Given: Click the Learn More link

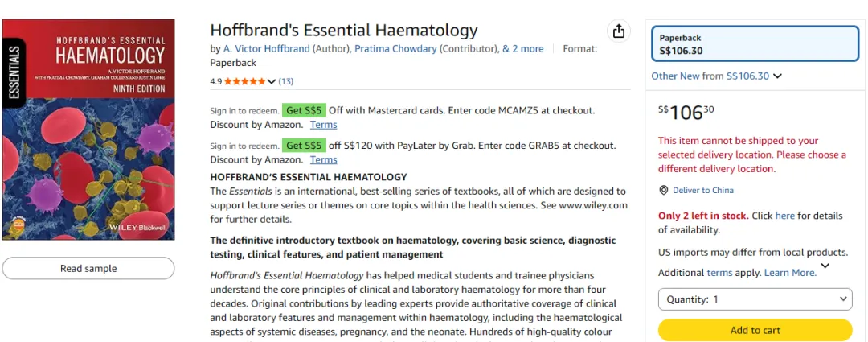Looking at the screenshot, I should pos(790,273).
